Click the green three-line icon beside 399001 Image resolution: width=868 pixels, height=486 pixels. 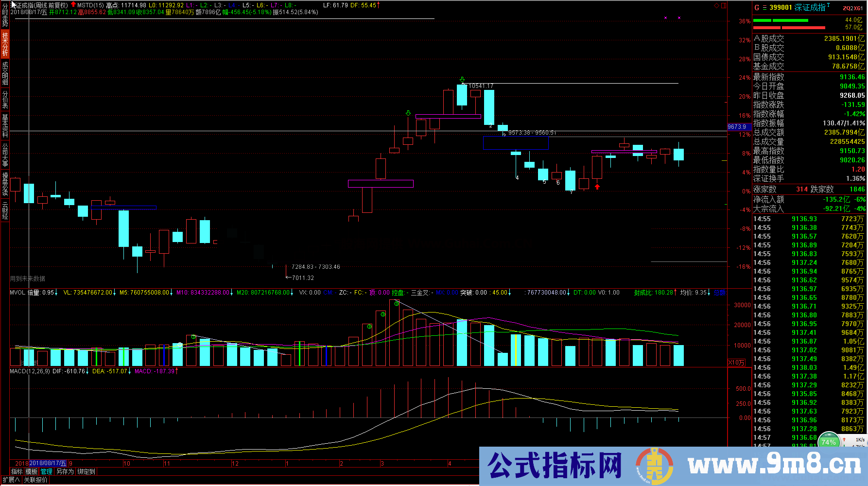(x=764, y=7)
